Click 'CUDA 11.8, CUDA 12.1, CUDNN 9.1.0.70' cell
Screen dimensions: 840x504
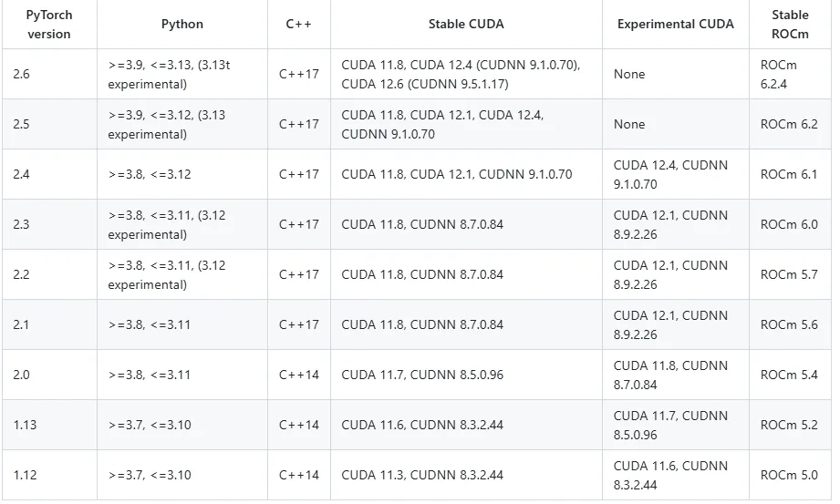pyautogui.click(x=466, y=174)
